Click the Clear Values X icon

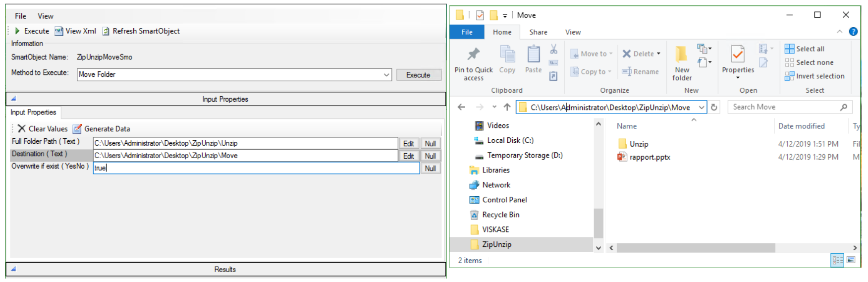point(21,129)
